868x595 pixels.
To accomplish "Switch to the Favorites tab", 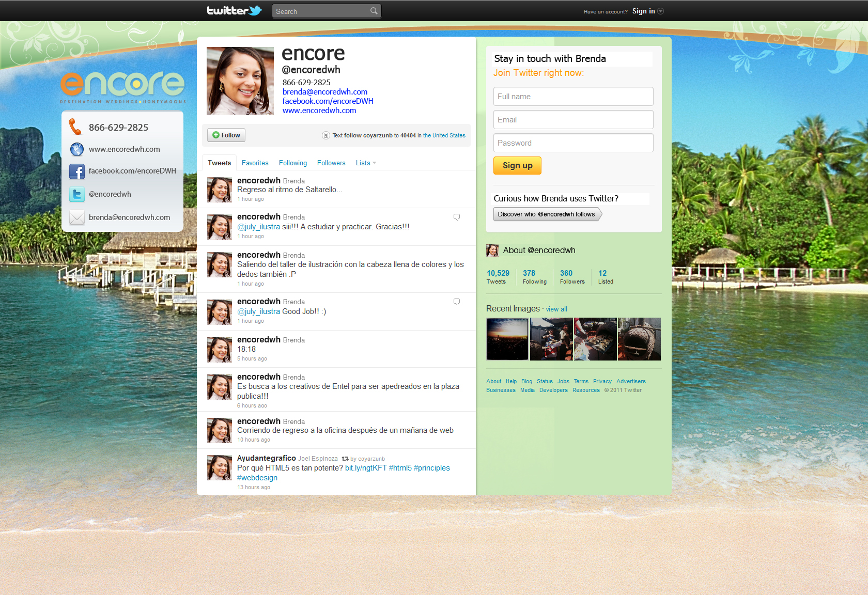I will 255,163.
